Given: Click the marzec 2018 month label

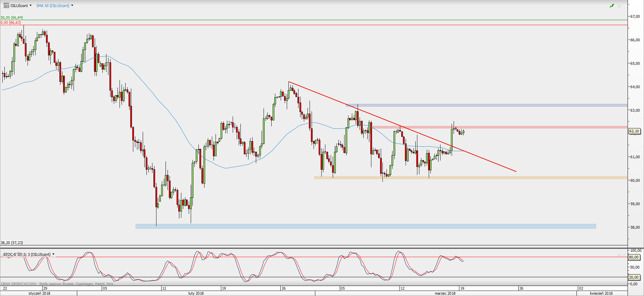Looking at the screenshot, I should (445, 293).
